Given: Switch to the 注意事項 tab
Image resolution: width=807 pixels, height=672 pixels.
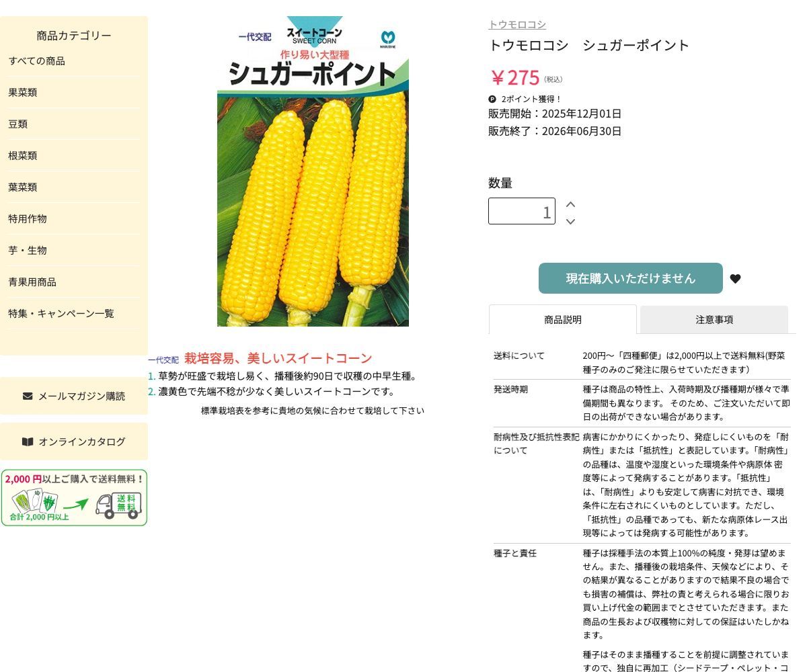Looking at the screenshot, I should 714,320.
